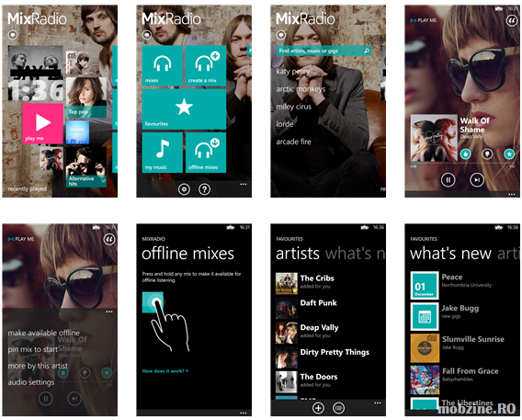Open the 'mixes' headphones tile

163,65
